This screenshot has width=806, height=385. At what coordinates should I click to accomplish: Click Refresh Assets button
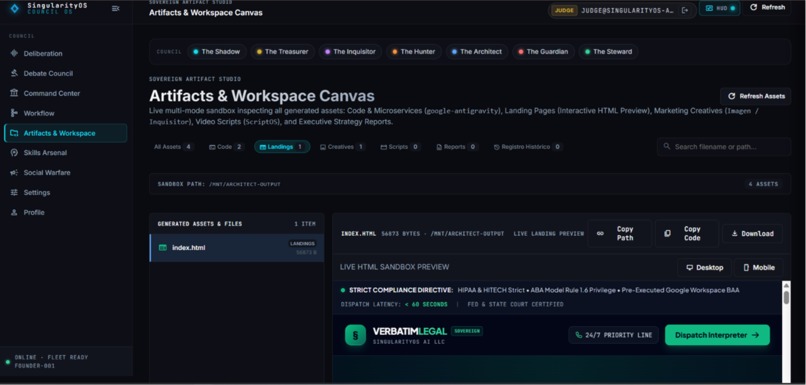point(756,96)
